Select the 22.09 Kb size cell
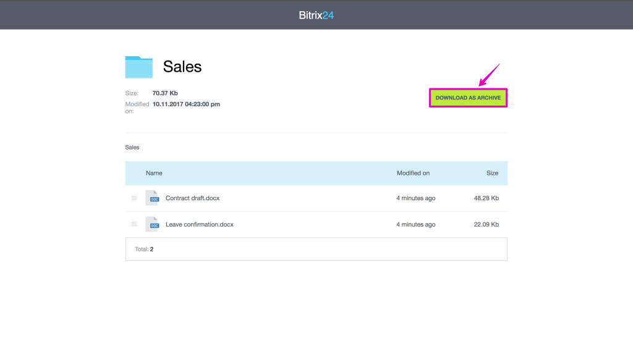The height and width of the screenshot is (364, 633). [486, 224]
